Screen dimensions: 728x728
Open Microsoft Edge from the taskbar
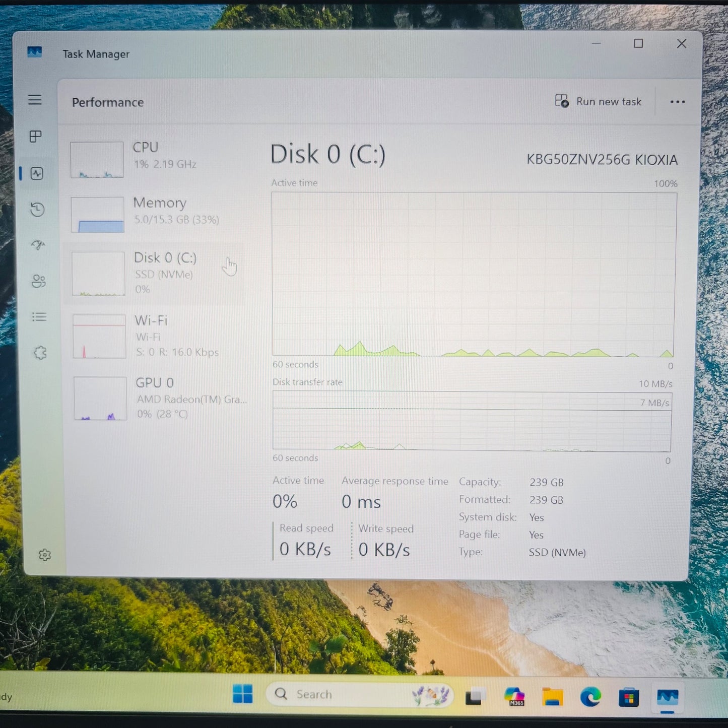[590, 697]
